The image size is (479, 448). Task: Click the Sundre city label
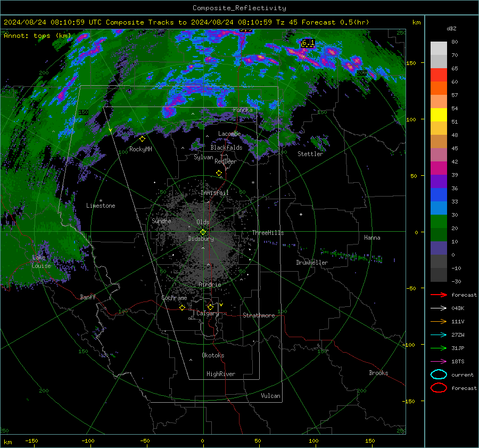pyautogui.click(x=161, y=221)
